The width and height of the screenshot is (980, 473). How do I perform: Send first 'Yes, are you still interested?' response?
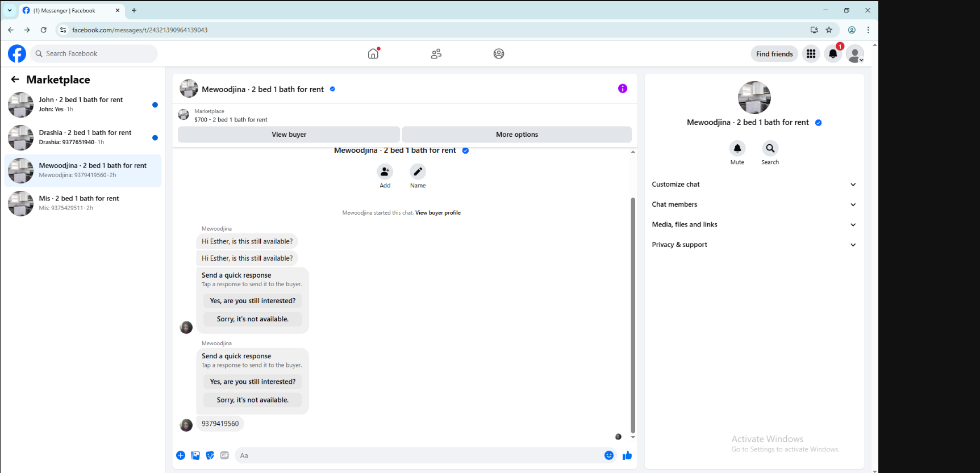[253, 301]
